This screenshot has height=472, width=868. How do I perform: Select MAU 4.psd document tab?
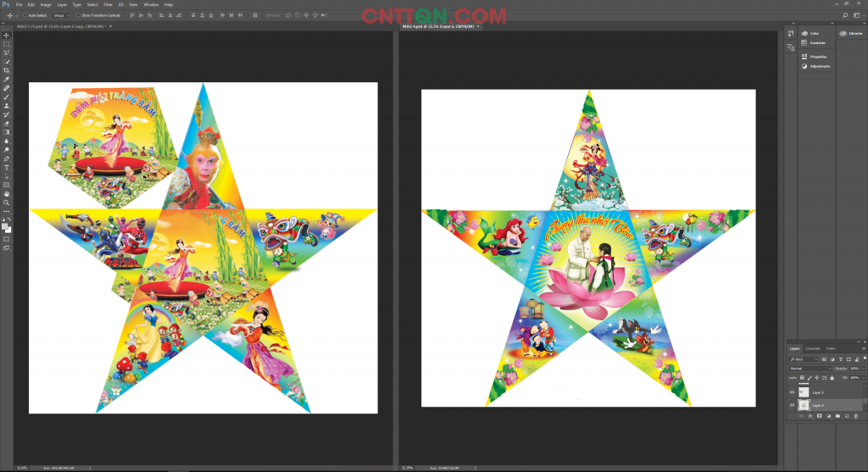tap(440, 26)
